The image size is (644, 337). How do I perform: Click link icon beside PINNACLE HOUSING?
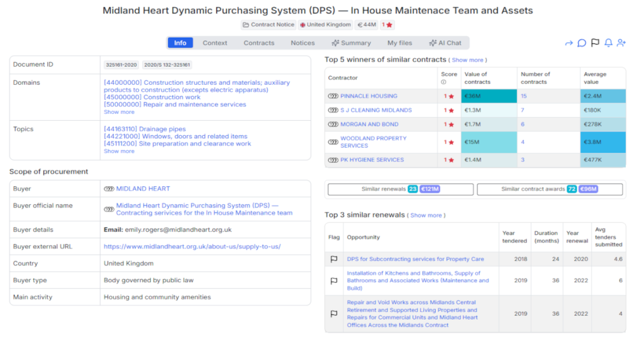pyautogui.click(x=333, y=96)
